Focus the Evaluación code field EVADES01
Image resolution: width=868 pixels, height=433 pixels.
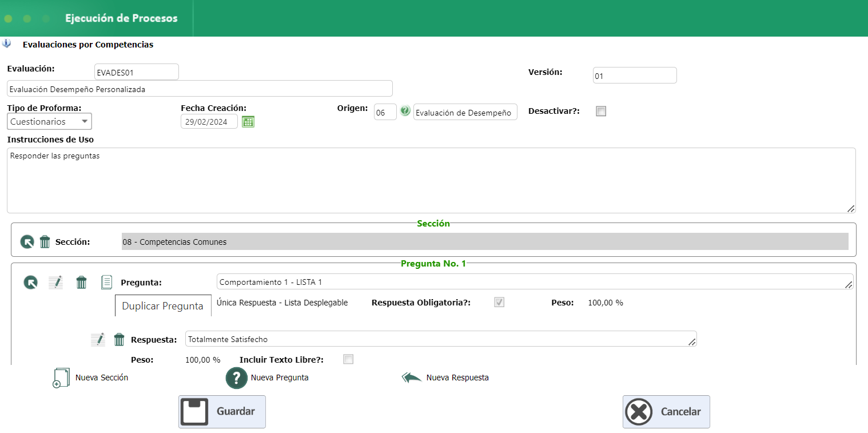click(x=137, y=72)
